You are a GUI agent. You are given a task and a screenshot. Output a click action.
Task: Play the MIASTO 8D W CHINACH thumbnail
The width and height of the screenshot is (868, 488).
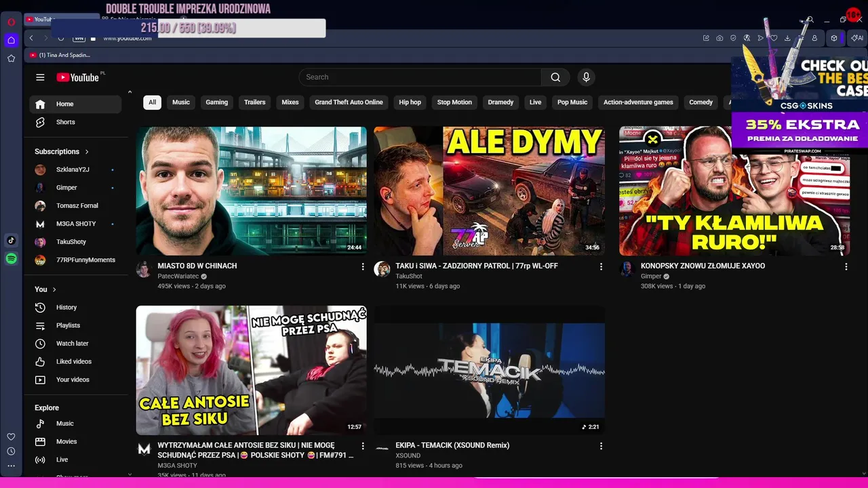pos(252,190)
